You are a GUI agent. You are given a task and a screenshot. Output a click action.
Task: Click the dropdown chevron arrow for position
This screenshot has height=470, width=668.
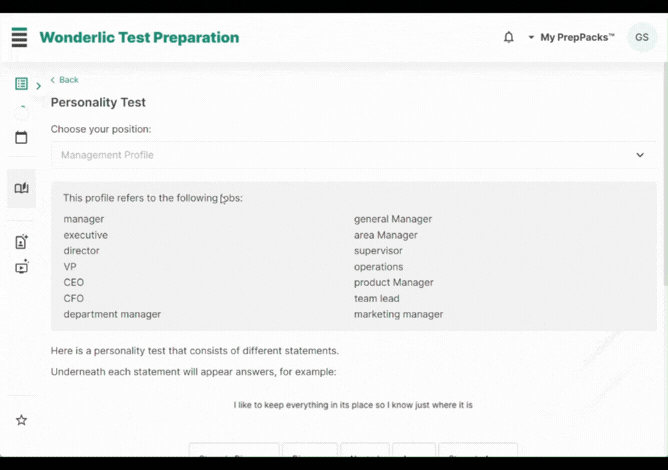640,155
